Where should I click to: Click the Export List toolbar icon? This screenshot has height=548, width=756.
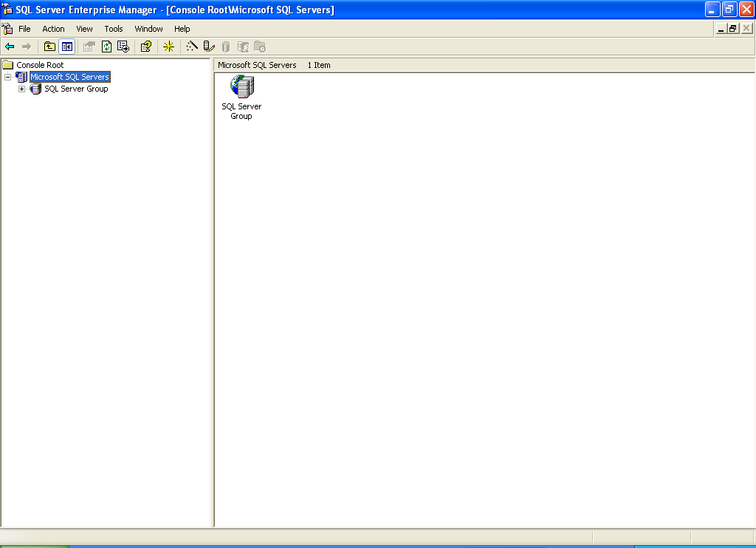(x=123, y=47)
